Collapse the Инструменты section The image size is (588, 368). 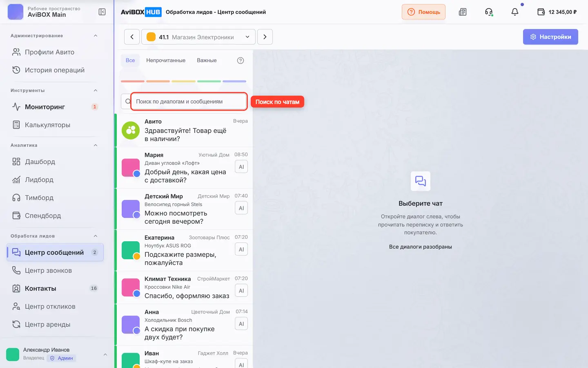pos(96,90)
